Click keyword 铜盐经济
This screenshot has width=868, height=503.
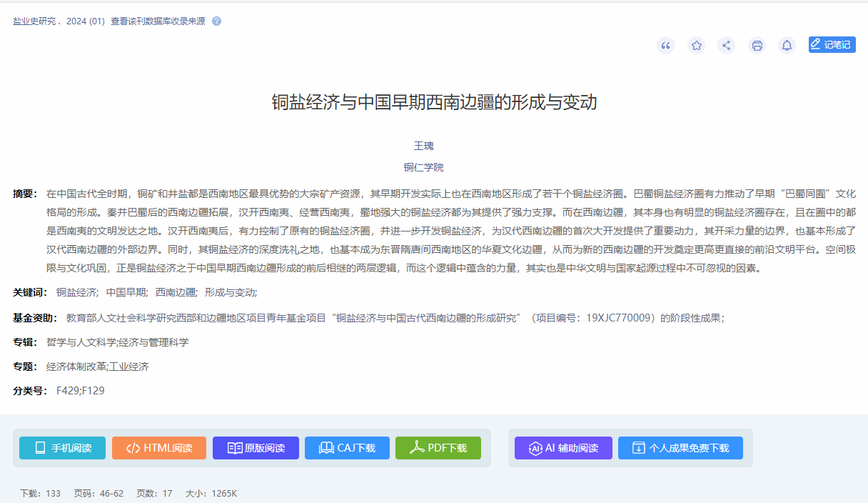click(76, 292)
